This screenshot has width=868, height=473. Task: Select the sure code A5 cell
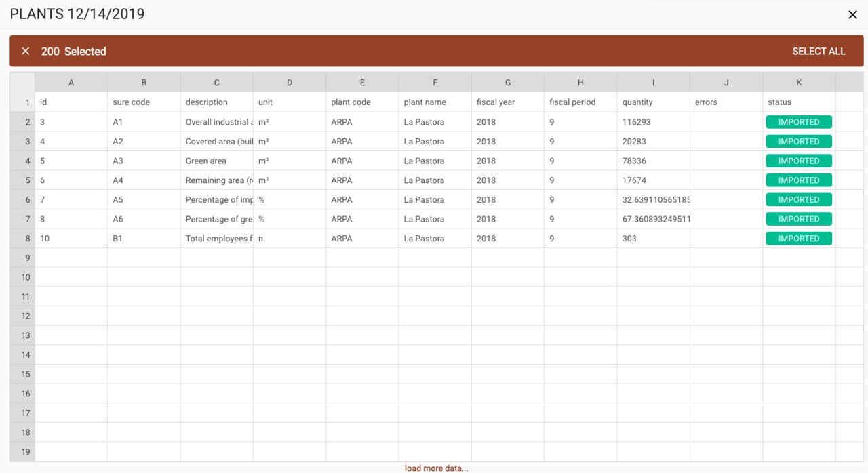[x=144, y=200]
